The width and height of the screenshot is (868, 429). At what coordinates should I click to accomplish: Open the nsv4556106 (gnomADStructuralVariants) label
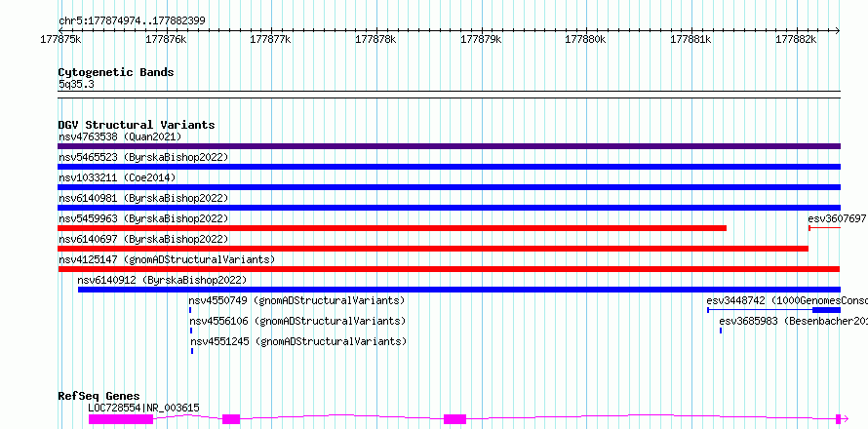coord(297,321)
